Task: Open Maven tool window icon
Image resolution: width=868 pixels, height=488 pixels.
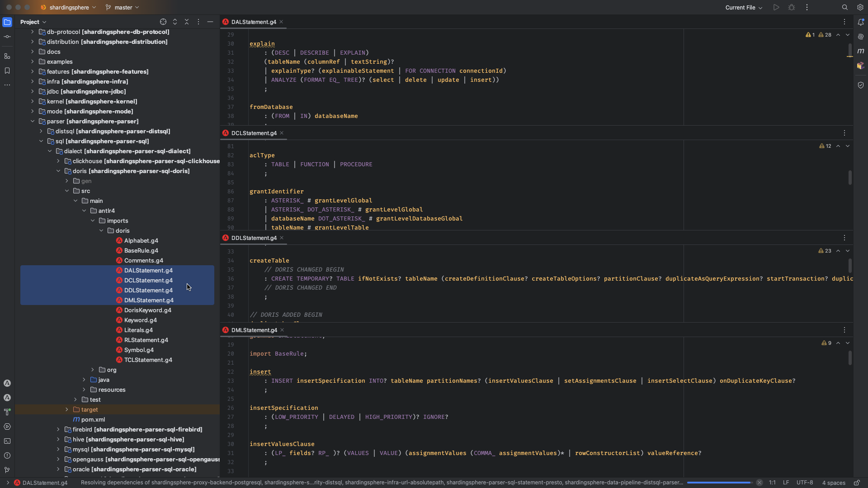Action: [x=861, y=51]
